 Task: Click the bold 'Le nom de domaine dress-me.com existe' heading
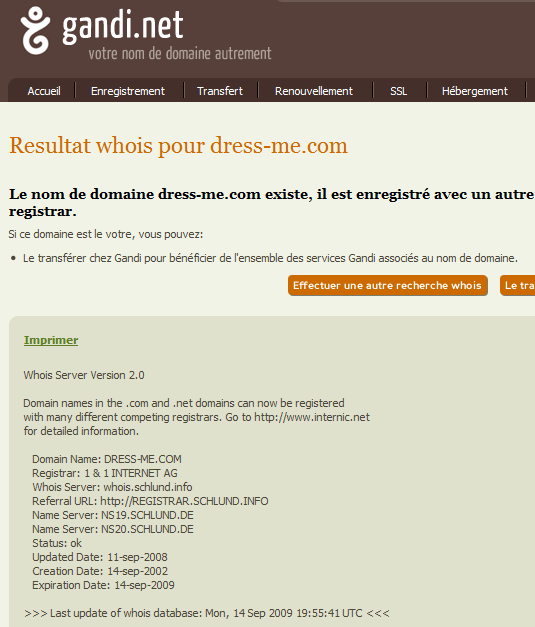[271, 202]
